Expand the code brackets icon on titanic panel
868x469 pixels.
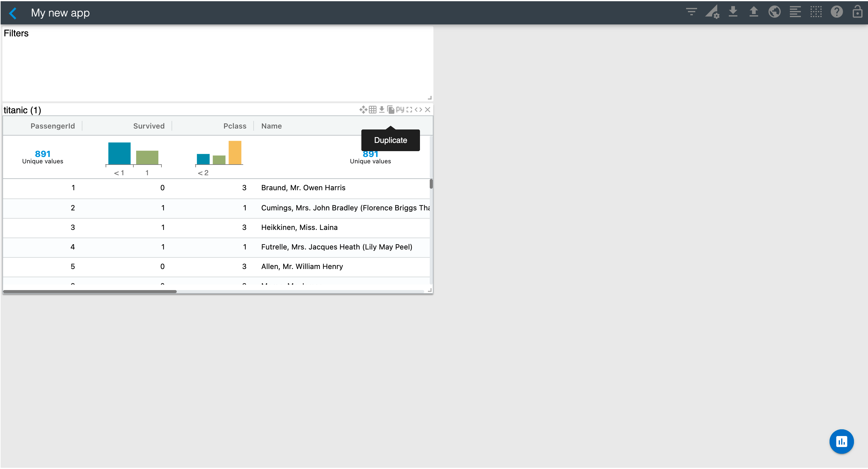(x=418, y=110)
